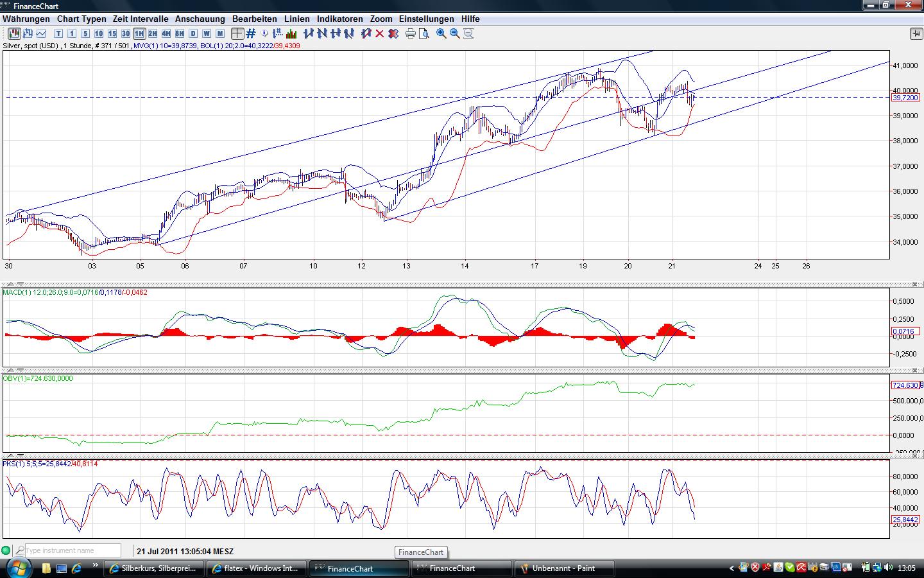
Task: Open the Zeit Intervalle menu
Action: point(141,19)
